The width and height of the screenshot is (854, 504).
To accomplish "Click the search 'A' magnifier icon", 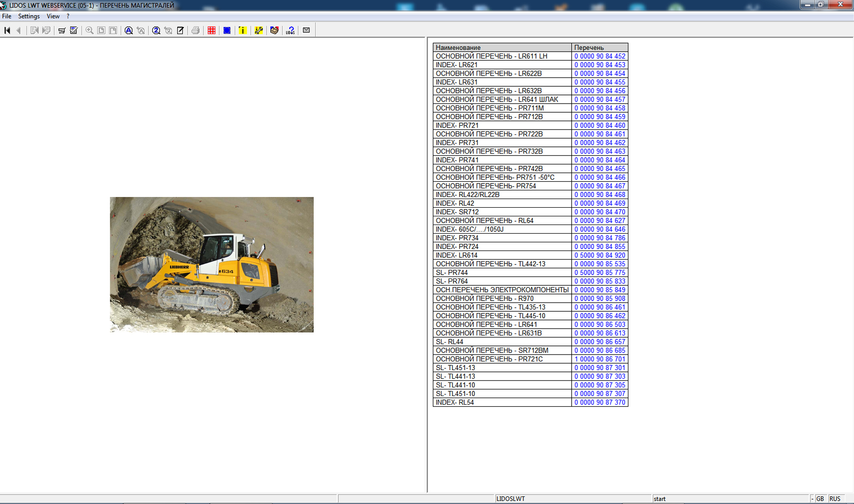I will click(129, 30).
